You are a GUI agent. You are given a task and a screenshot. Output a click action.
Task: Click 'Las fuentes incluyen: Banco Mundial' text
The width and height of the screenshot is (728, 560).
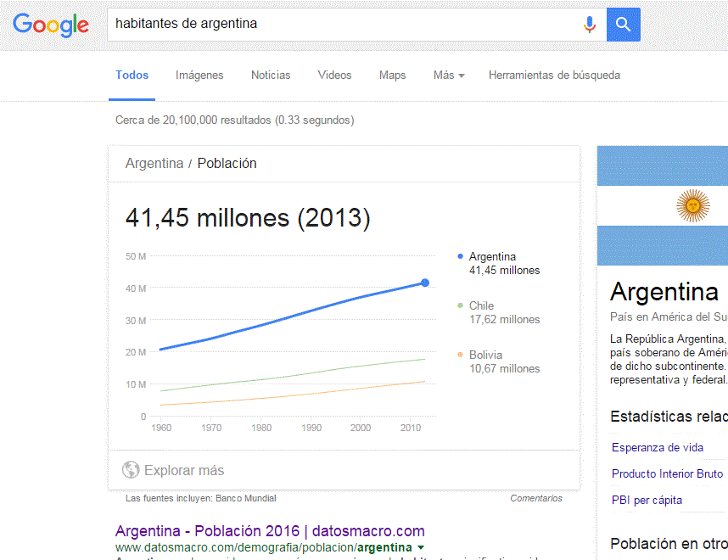click(x=200, y=498)
